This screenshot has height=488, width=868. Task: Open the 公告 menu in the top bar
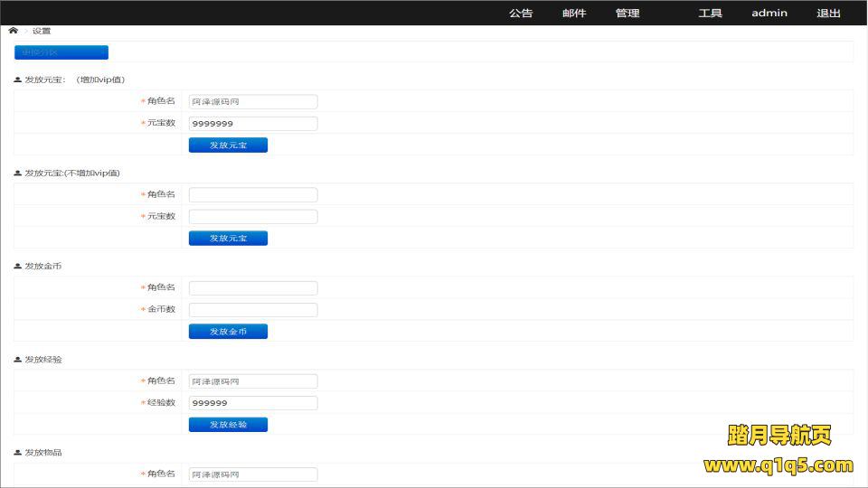[521, 14]
